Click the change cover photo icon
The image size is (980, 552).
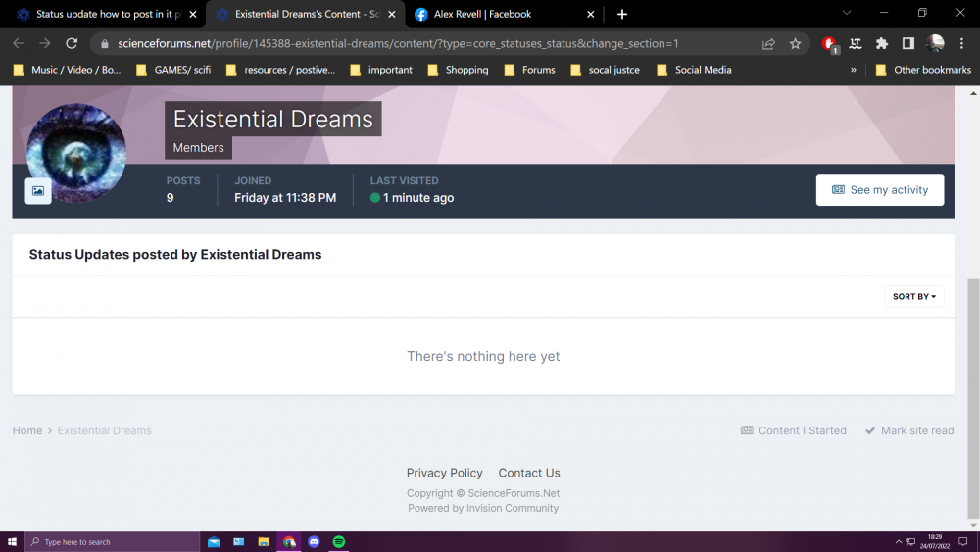[x=38, y=190]
